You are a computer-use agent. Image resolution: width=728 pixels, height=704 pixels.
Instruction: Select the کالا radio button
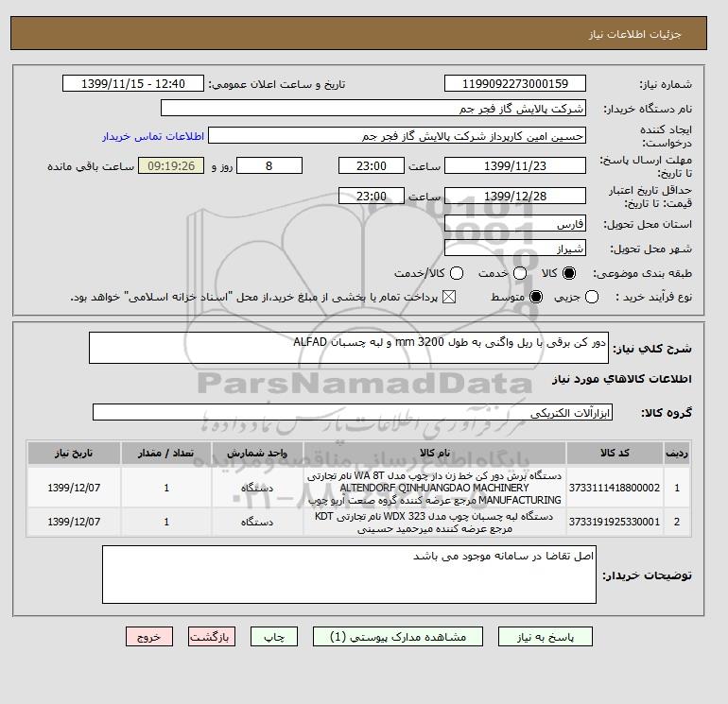tap(569, 273)
